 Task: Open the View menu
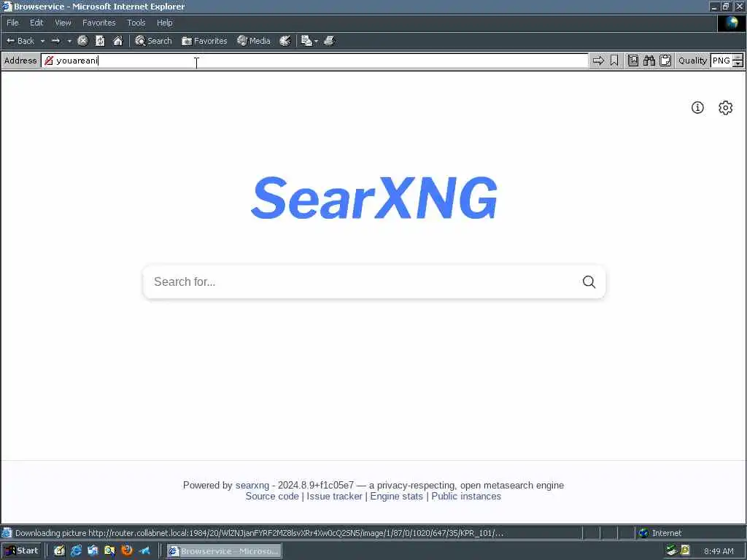tap(63, 23)
